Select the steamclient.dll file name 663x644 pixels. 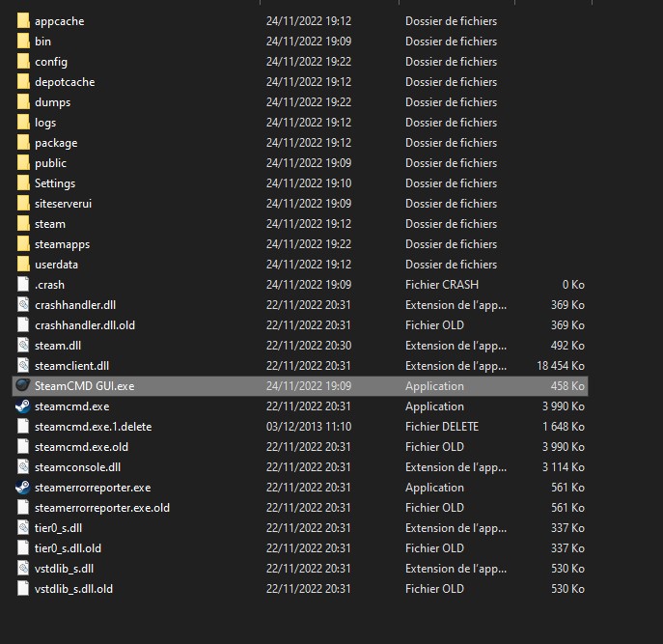71,366
